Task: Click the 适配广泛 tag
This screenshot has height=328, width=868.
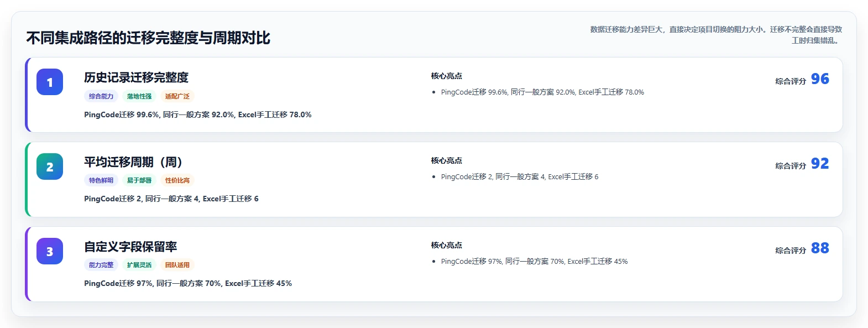Action: click(x=177, y=96)
